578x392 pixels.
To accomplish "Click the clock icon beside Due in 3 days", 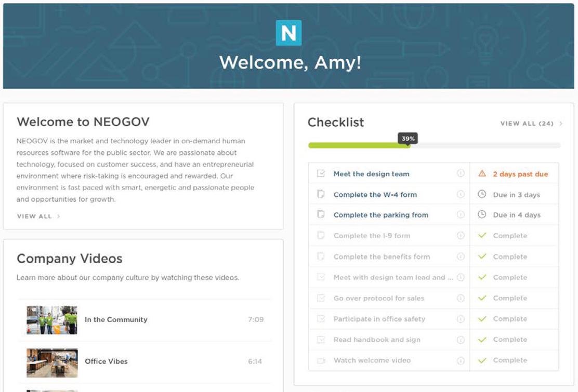I will (482, 194).
